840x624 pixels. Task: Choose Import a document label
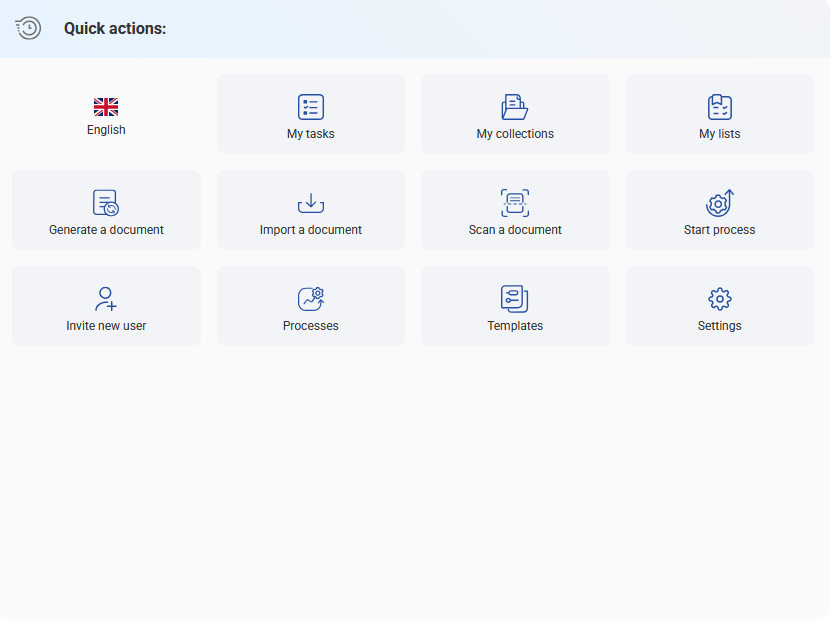coord(311,230)
